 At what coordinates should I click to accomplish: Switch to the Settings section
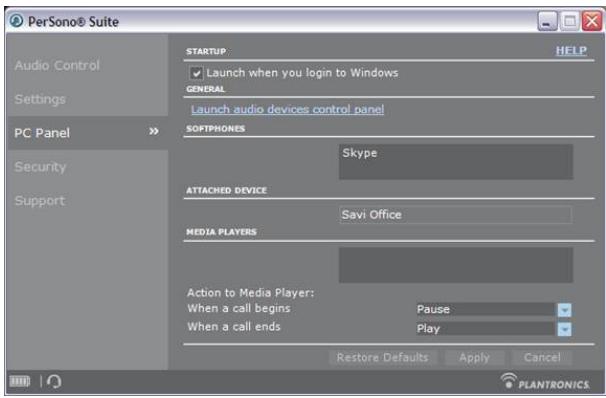[40, 99]
